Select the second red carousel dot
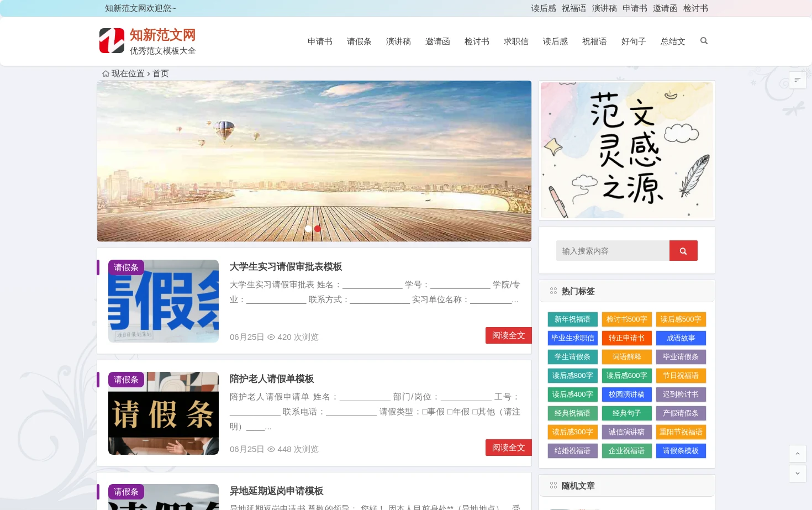Image resolution: width=812 pixels, height=510 pixels. pos(318,229)
